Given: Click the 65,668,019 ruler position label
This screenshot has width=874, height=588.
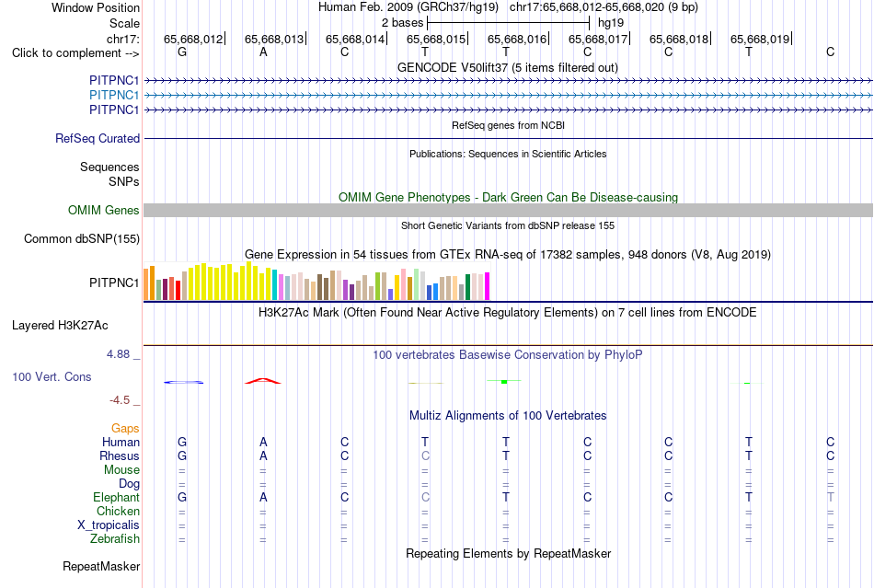Looking at the screenshot, I should click(760, 39).
